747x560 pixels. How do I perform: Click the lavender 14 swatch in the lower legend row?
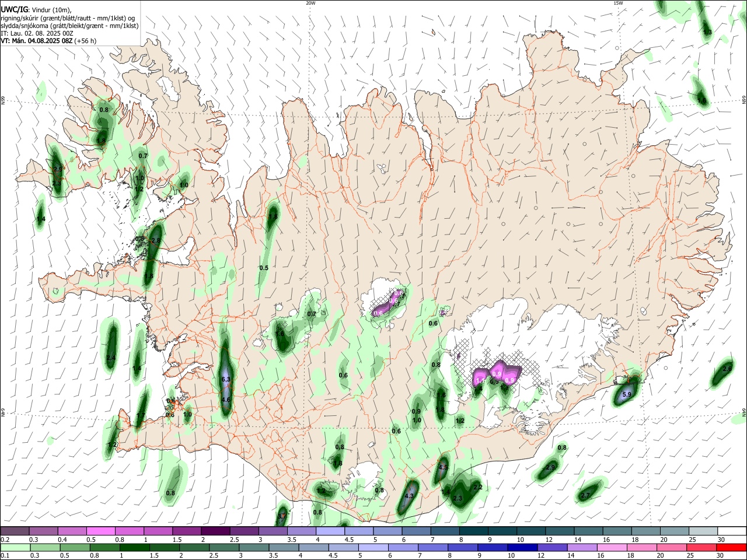pyautogui.click(x=582, y=548)
